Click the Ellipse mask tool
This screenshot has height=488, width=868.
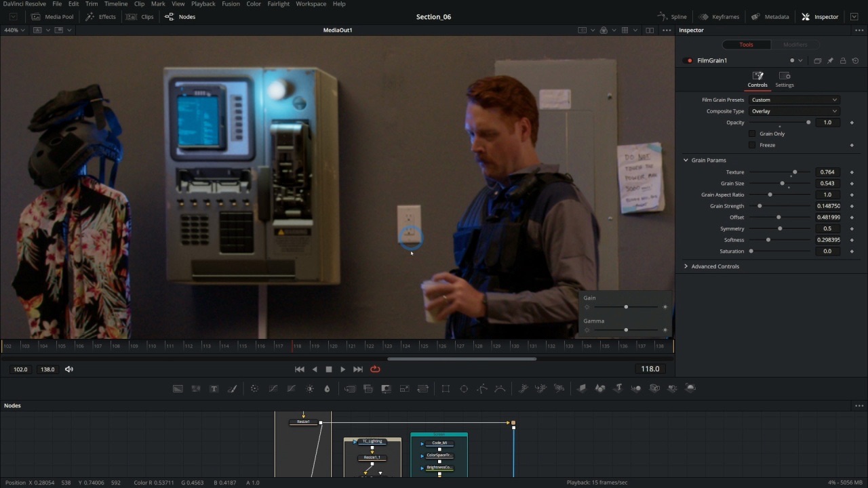click(464, 388)
